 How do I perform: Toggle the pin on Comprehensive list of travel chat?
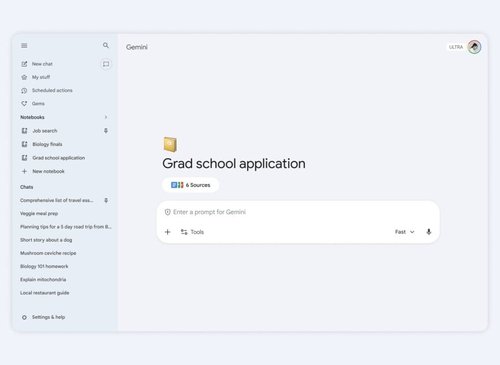pos(106,200)
